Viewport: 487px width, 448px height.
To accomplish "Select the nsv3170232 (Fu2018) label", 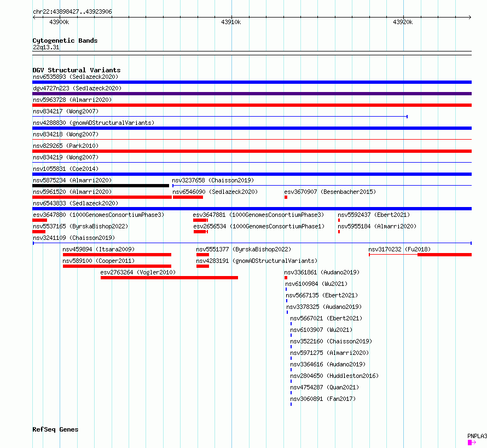I will (x=399, y=249).
